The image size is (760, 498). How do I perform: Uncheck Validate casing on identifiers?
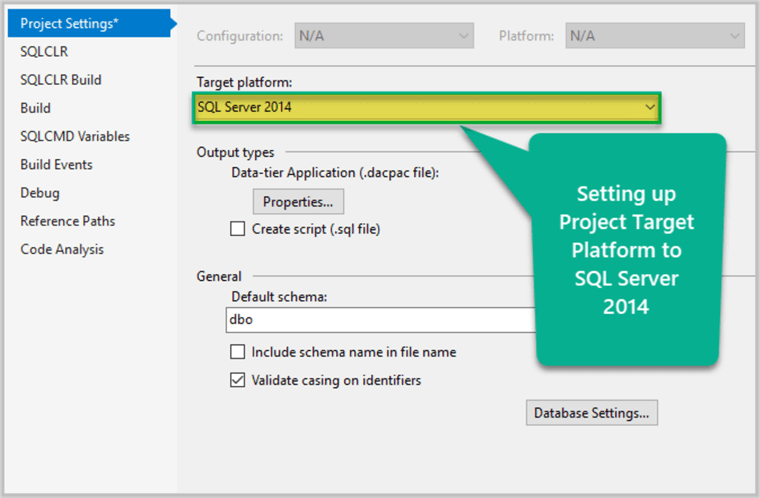pos(238,380)
